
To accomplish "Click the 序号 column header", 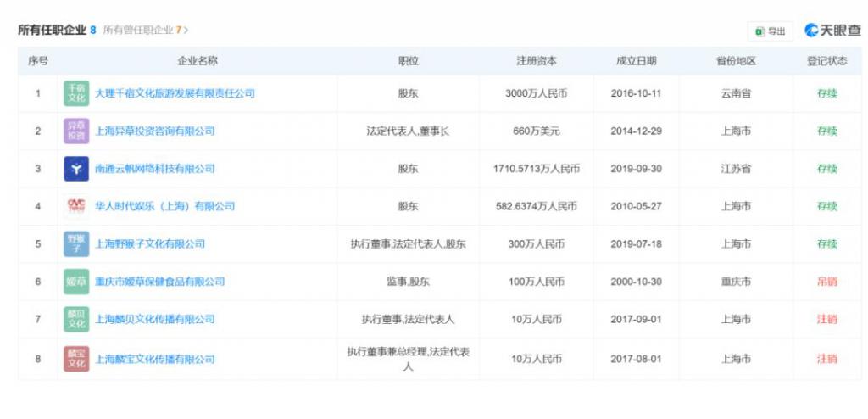I will 37,62.
